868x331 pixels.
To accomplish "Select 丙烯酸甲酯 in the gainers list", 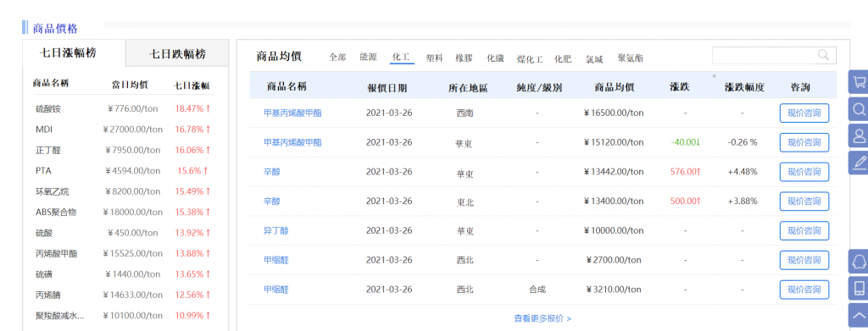I will point(56,254).
